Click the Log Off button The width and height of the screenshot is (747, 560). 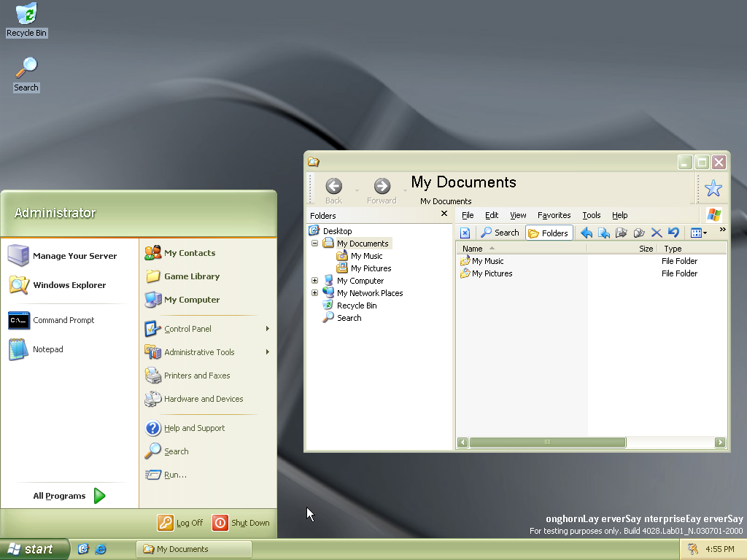tap(181, 523)
